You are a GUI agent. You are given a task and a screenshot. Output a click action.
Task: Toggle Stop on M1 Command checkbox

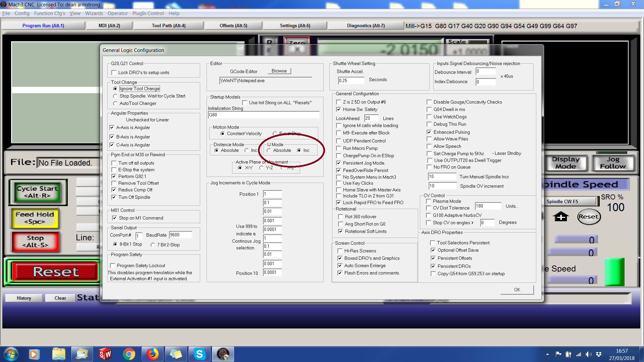point(114,218)
